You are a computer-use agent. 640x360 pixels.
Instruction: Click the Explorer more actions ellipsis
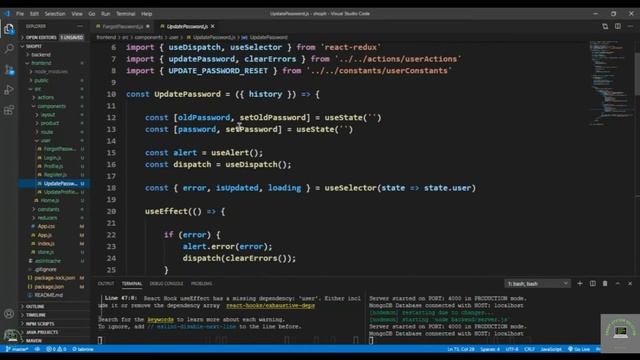(80, 26)
